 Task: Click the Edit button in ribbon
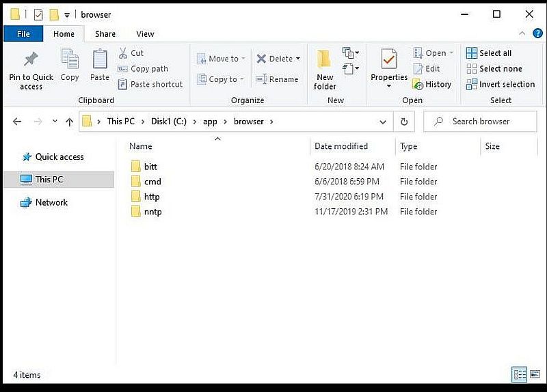426,69
